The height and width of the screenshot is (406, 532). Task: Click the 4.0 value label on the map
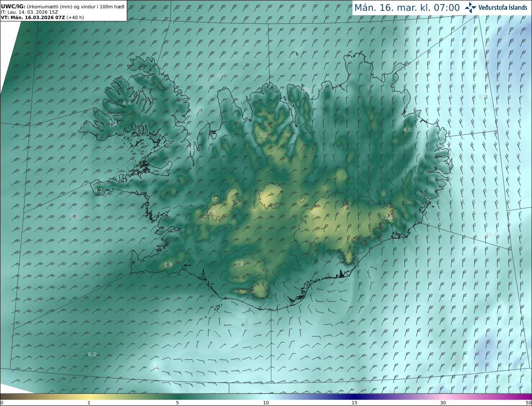click(x=407, y=130)
